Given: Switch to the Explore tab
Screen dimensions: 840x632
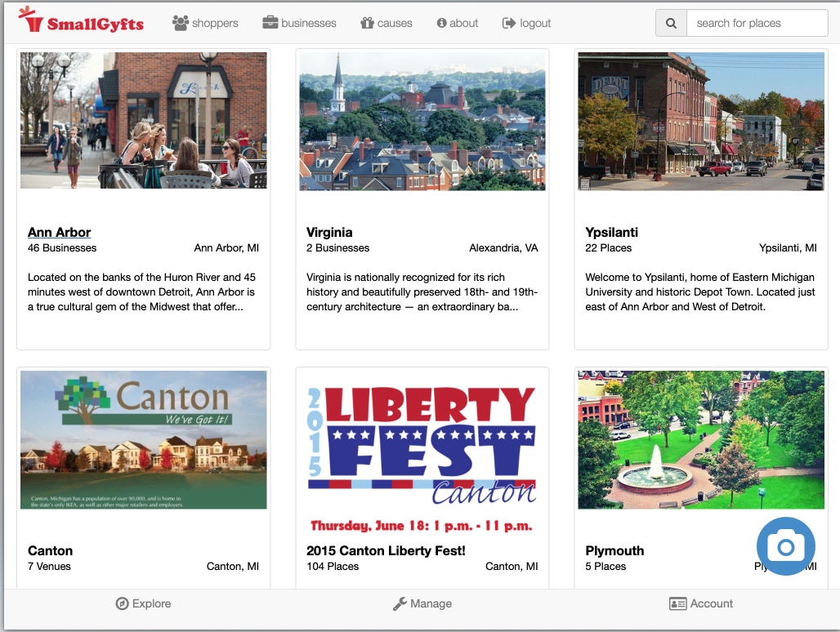Looking at the screenshot, I should [x=144, y=603].
